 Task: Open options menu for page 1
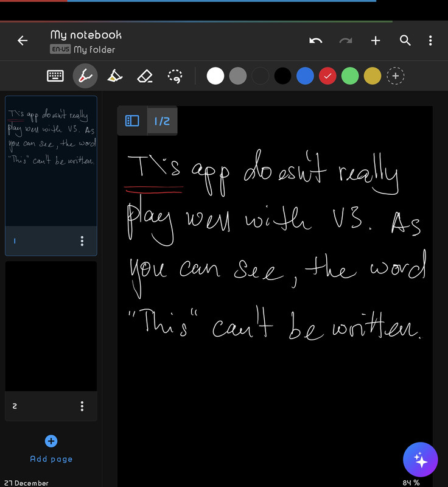click(x=82, y=241)
